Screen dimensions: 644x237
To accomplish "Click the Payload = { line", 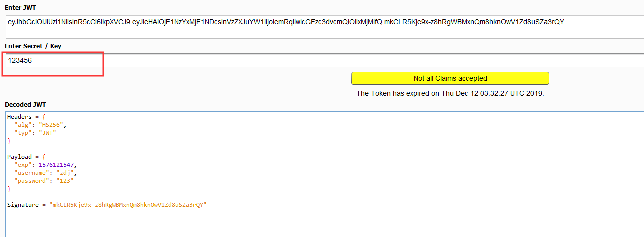I will click(x=27, y=157).
